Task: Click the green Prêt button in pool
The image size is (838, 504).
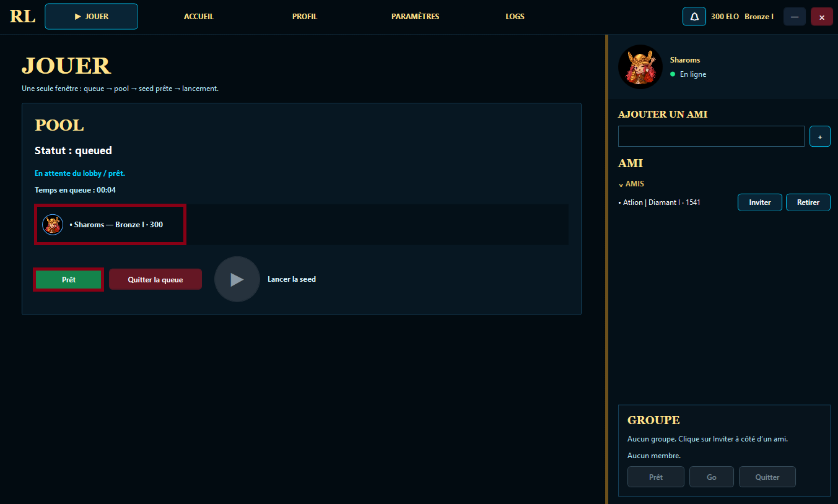Action: (69, 279)
